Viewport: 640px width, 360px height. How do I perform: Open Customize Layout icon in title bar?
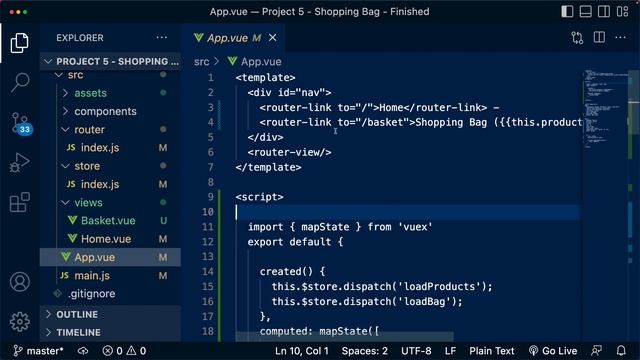pos(622,11)
